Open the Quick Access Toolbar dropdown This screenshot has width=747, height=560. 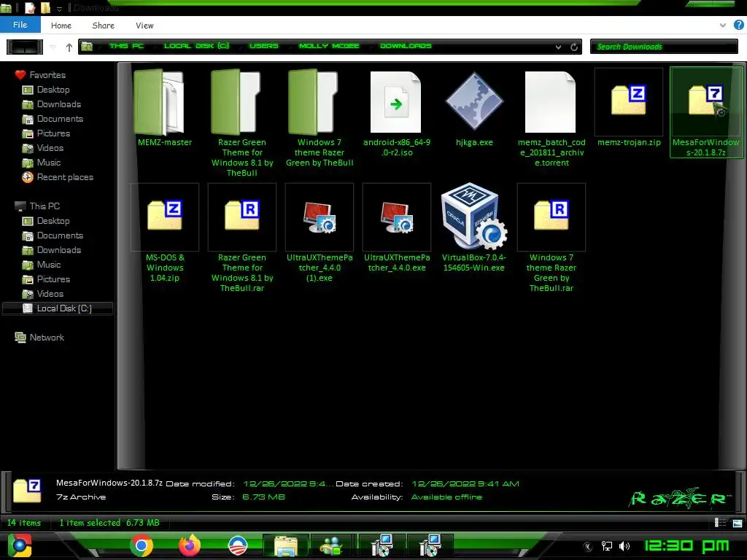click(x=60, y=8)
